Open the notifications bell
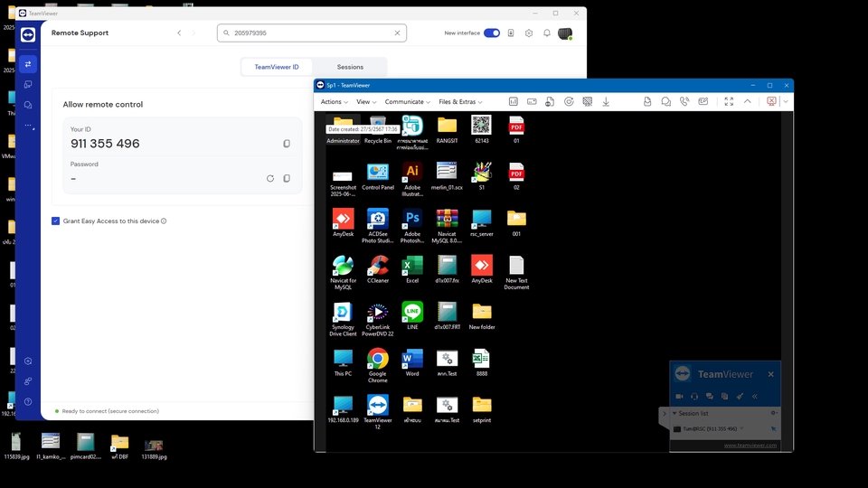This screenshot has height=488, width=868. point(546,33)
